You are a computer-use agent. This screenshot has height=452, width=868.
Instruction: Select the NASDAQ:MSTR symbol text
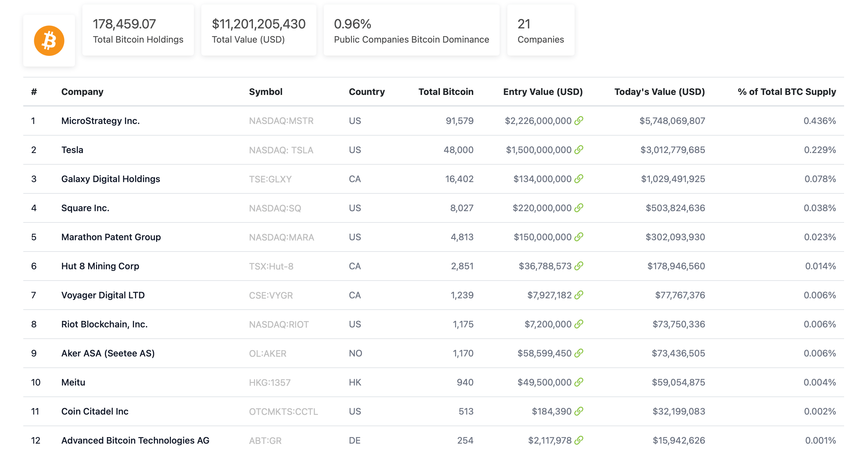click(x=281, y=121)
